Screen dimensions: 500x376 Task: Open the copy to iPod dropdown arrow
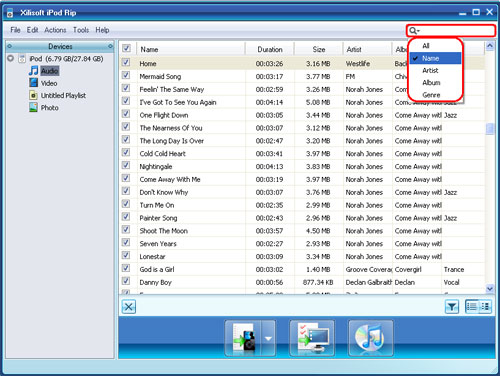[x=268, y=338]
